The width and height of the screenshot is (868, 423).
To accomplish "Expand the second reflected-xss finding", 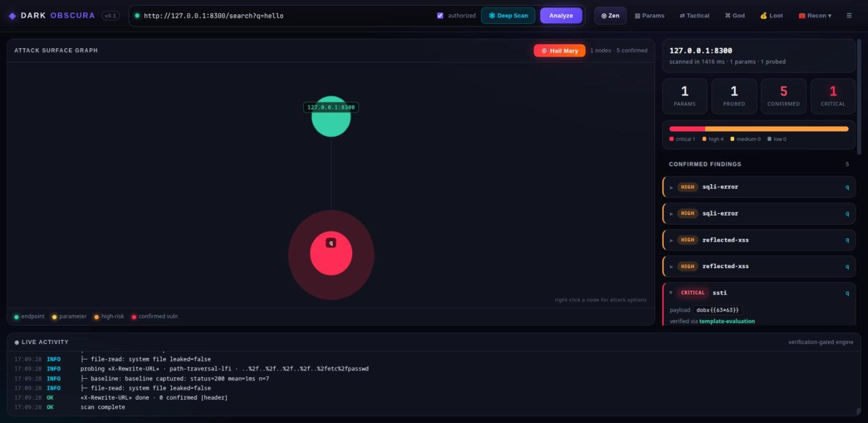I will pos(671,267).
